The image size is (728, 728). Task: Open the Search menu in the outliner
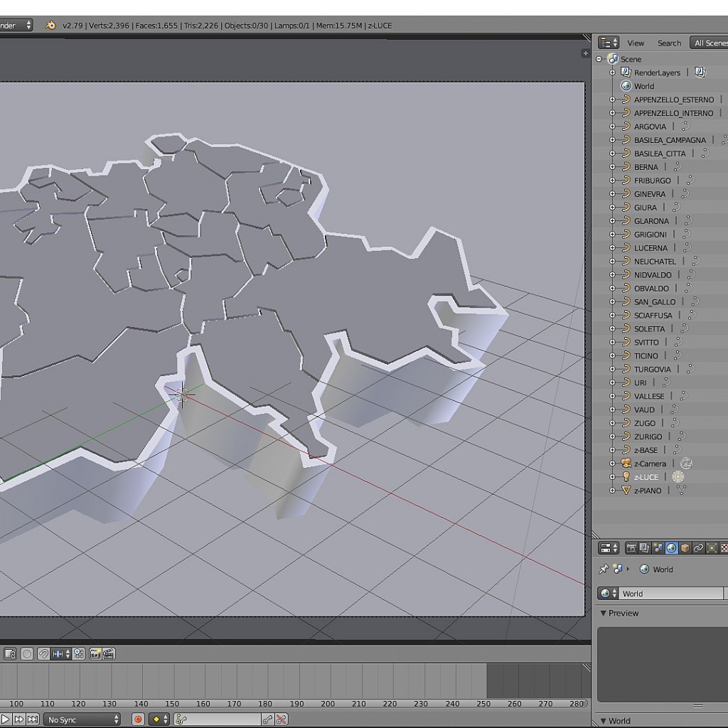pos(669,43)
